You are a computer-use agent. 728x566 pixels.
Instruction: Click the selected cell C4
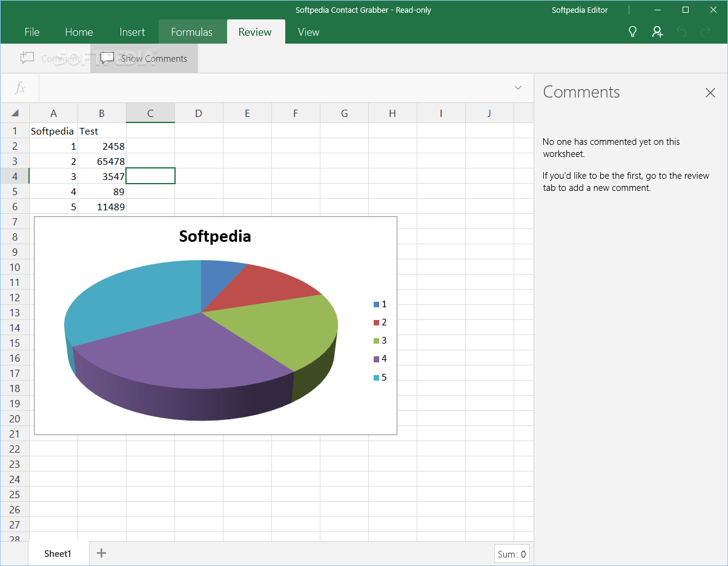click(x=150, y=176)
